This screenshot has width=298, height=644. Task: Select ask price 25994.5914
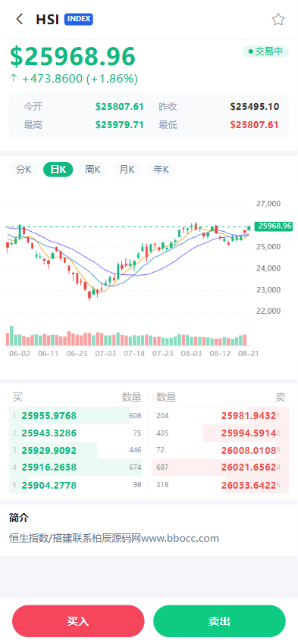249,433
